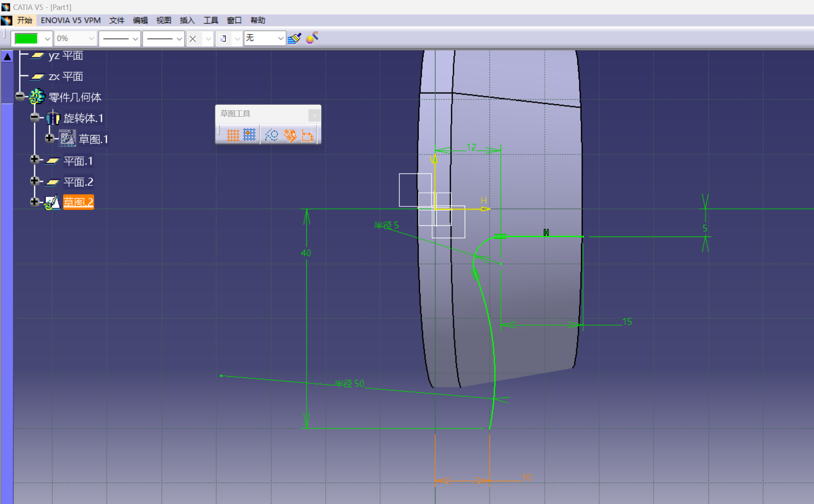Toggle Snap to Point icon
The image size is (814, 504).
[249, 135]
